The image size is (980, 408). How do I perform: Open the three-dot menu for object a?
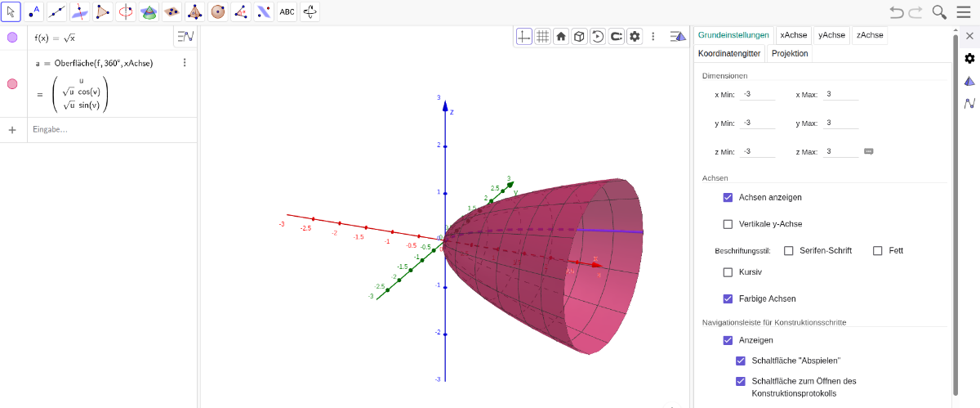pyautogui.click(x=185, y=63)
